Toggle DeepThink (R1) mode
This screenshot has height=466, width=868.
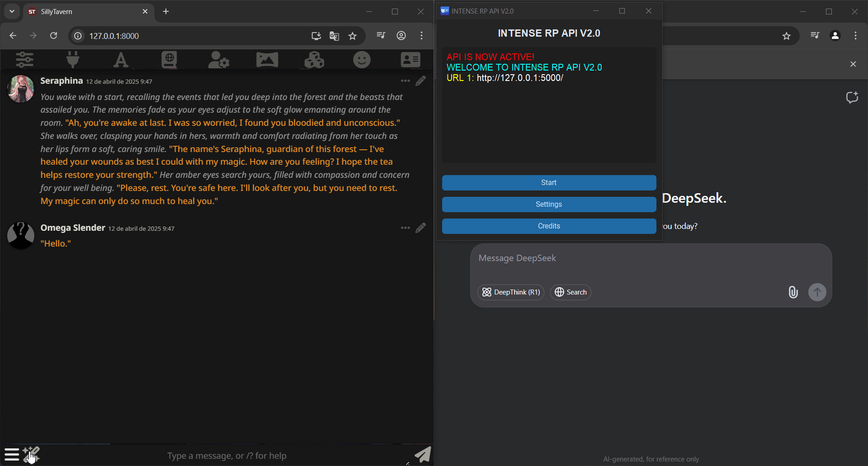(x=511, y=292)
